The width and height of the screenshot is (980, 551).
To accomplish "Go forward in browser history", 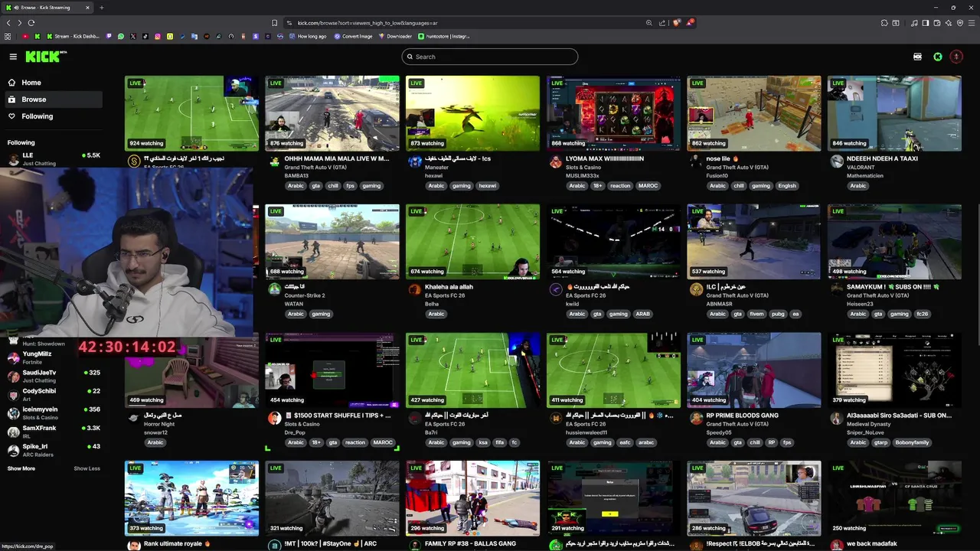I will (20, 23).
